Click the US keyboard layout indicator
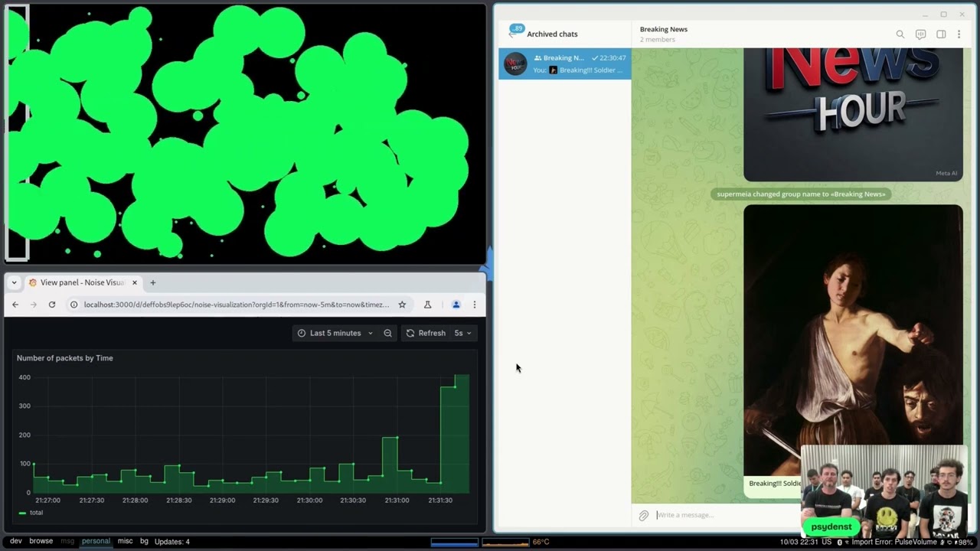The height and width of the screenshot is (551, 980). pyautogui.click(x=827, y=542)
